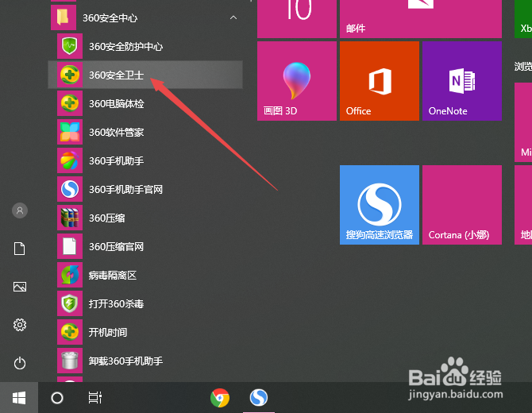The image size is (532, 413).
Task: Open the user account icon in sidebar
Action: (x=20, y=210)
